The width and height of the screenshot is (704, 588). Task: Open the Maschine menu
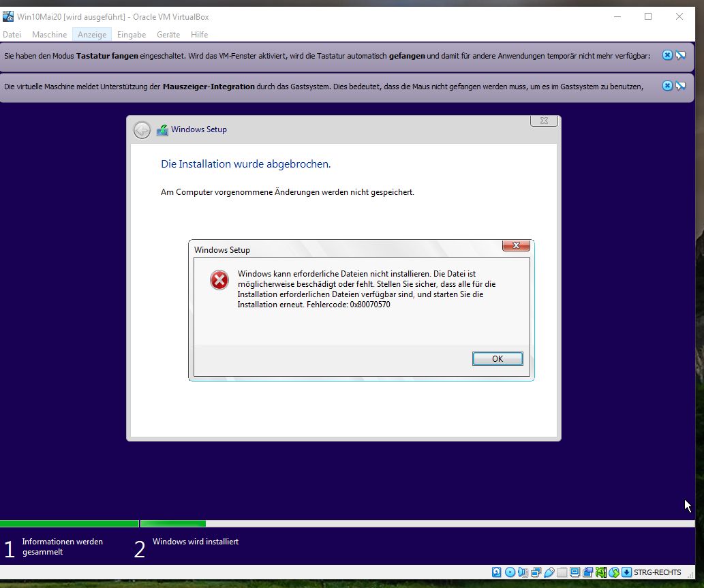pos(49,34)
